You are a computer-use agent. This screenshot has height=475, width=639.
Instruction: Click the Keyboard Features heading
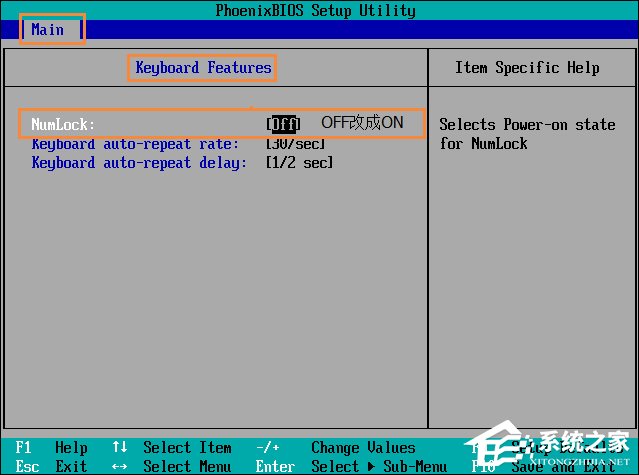tap(203, 68)
